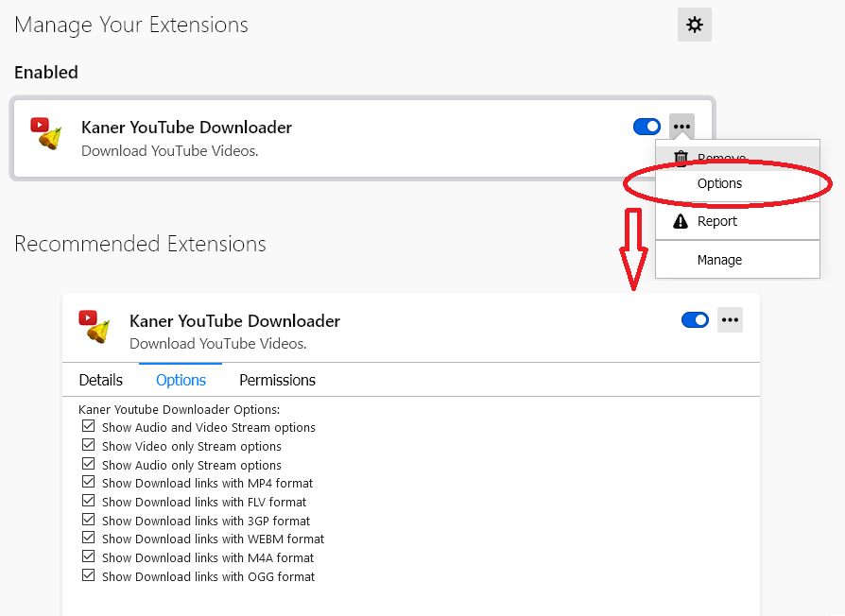Uncheck Show Download links with OGG format
The width and height of the screenshot is (845, 616).
coord(89,575)
